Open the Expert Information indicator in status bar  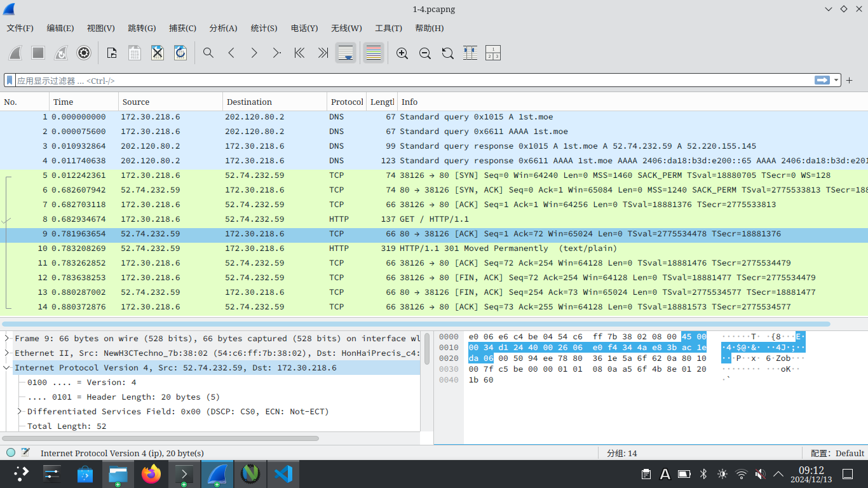point(10,452)
